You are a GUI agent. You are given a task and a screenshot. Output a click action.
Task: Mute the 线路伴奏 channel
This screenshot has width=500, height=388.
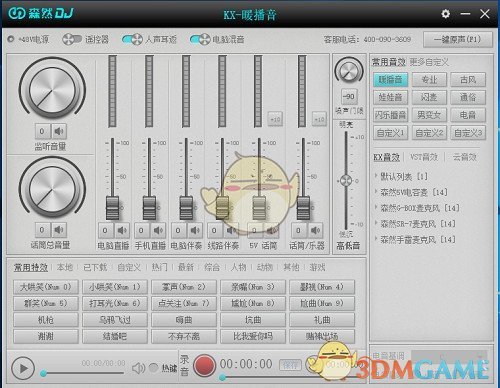(x=231, y=230)
